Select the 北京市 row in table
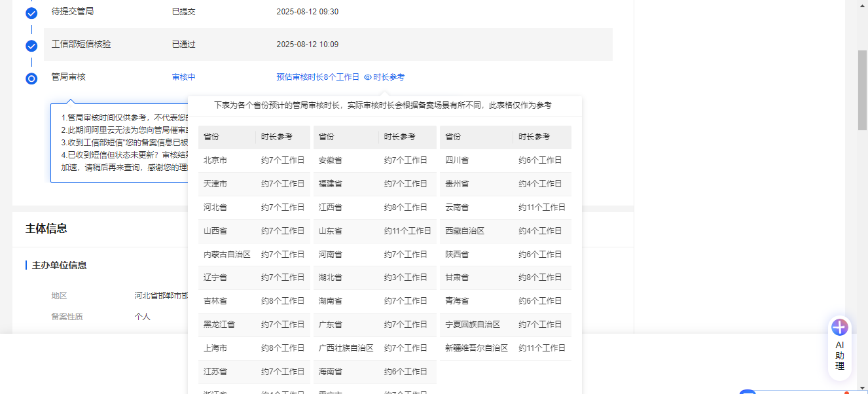This screenshot has height=394, width=868. point(254,160)
